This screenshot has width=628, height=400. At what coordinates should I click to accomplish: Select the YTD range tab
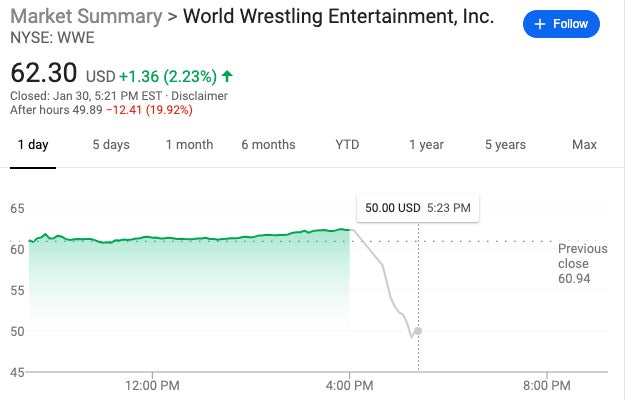click(347, 145)
